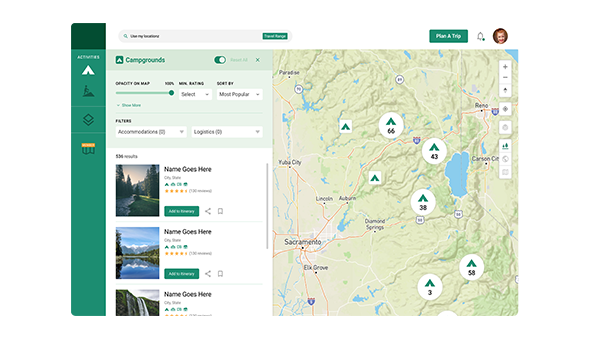The image size is (590, 360).
Task: Zoom out on the map
Action: pyautogui.click(x=505, y=77)
